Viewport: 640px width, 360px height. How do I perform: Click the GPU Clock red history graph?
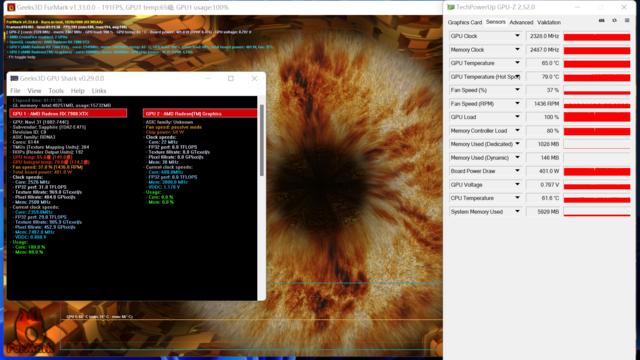click(x=597, y=37)
